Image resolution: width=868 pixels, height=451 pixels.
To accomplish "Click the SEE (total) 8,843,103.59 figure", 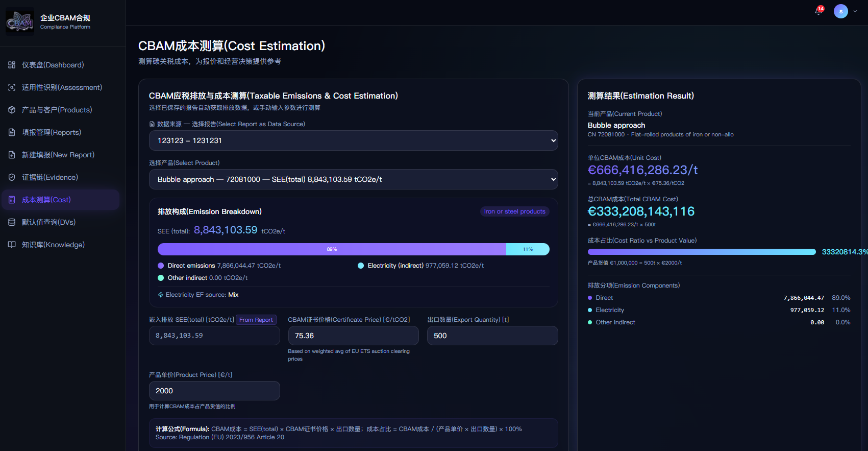I will [226, 230].
